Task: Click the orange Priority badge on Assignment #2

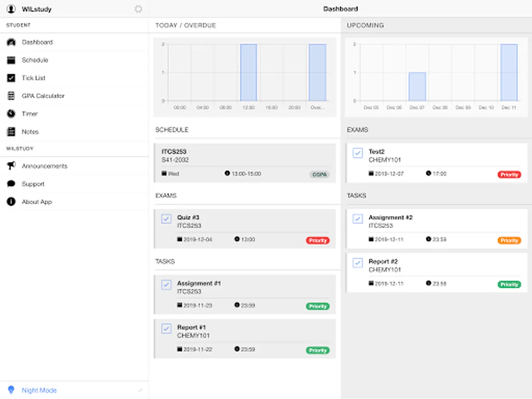Action: [509, 240]
